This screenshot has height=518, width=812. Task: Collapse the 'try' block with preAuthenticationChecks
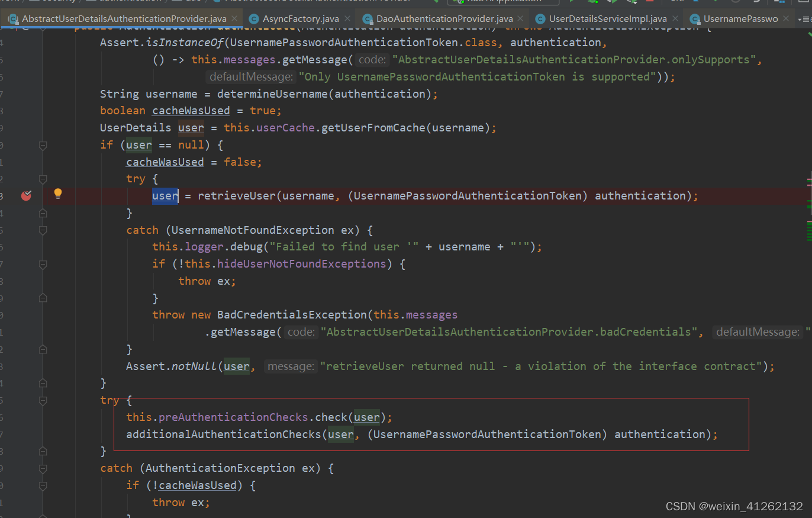click(43, 400)
